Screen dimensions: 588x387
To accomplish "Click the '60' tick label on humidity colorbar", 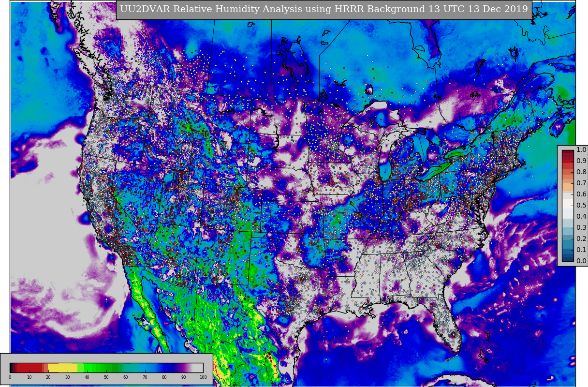I will click(x=126, y=377).
